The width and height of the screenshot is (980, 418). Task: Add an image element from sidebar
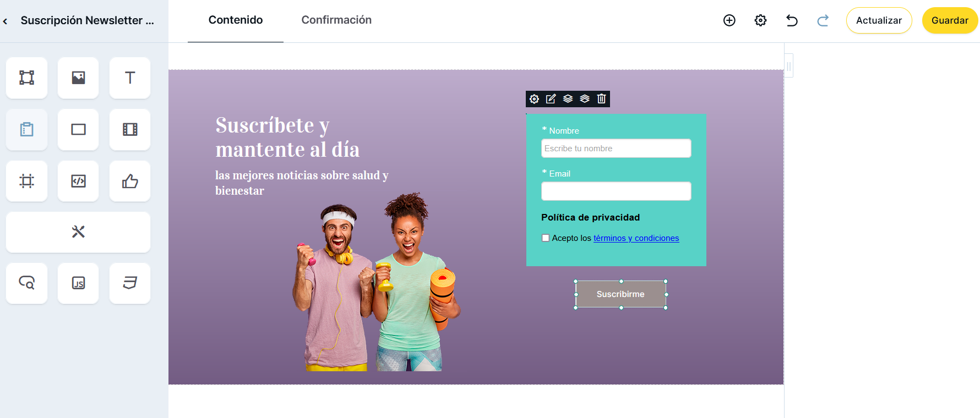(78, 78)
